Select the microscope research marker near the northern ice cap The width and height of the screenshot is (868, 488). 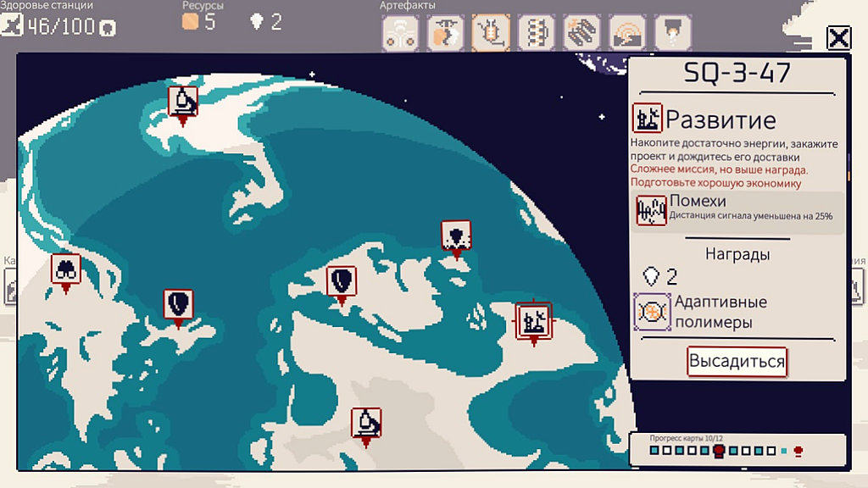click(x=183, y=103)
